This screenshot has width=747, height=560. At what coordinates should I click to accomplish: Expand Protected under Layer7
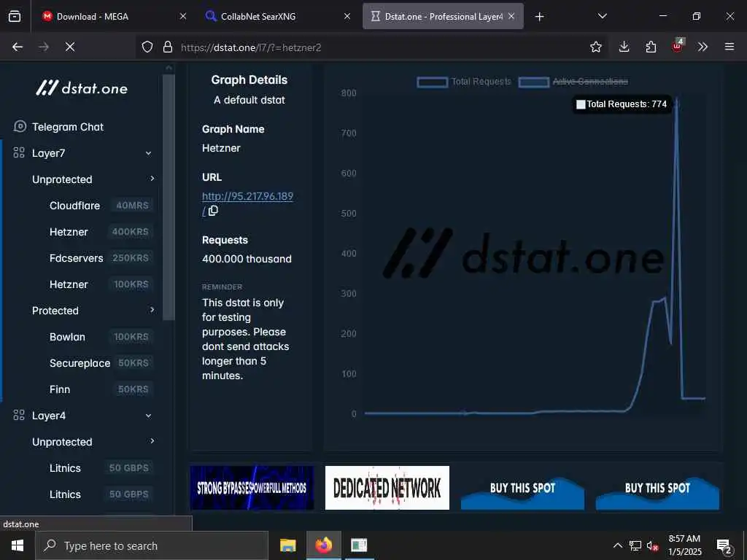152,310
